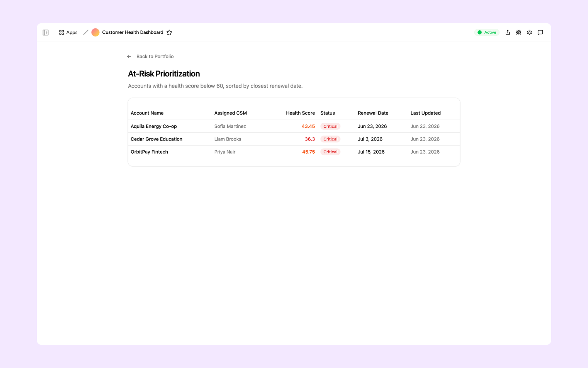Screen dimensions: 588x368
Task: Click Critical badge for Cedar Grove Education
Action: click(x=330, y=139)
